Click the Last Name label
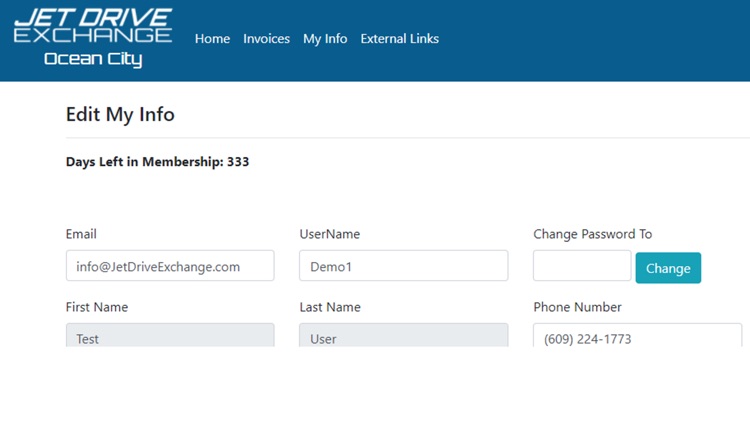Image resolution: width=750 pixels, height=422 pixels. click(x=330, y=307)
